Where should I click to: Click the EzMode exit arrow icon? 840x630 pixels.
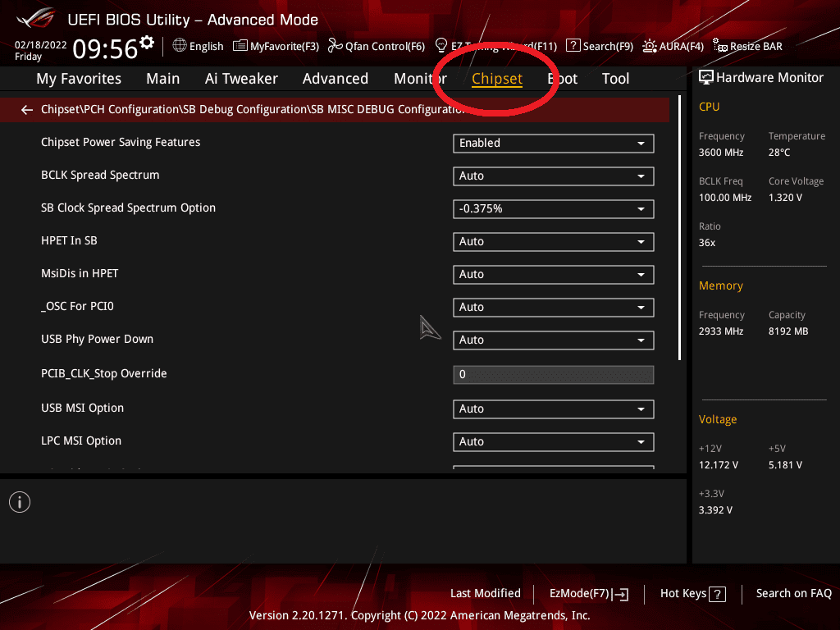(x=621, y=594)
